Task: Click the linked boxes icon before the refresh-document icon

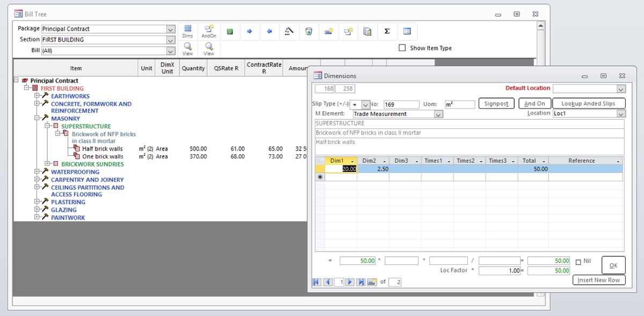Action: [x=348, y=31]
